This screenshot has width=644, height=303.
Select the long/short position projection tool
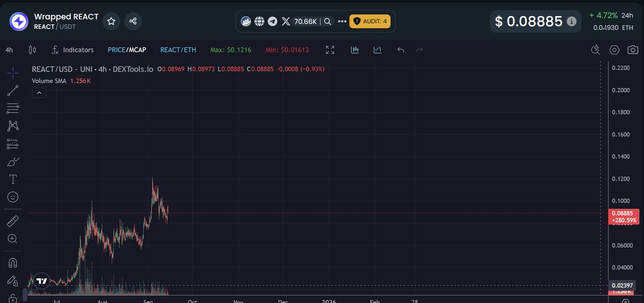(x=13, y=144)
